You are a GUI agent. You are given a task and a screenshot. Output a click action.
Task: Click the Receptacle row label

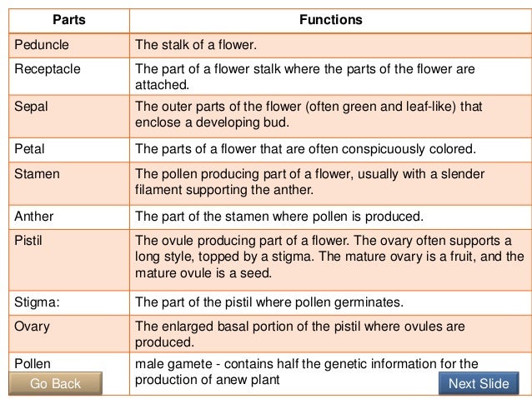tap(48, 69)
